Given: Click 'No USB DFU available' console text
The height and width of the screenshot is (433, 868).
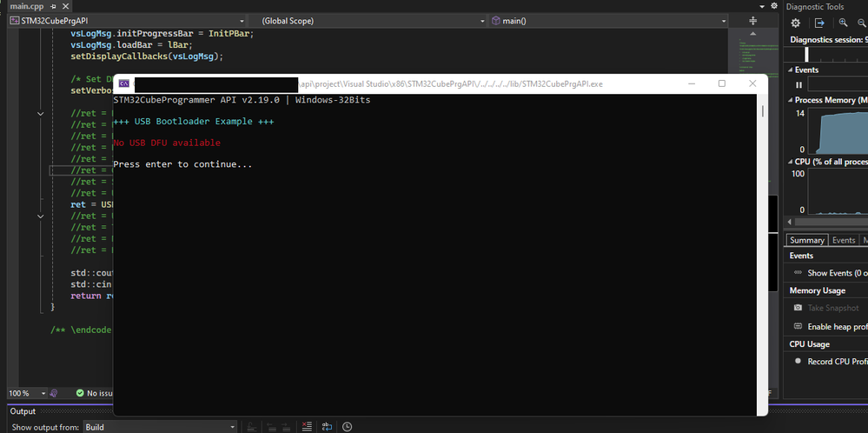Looking at the screenshot, I should (x=167, y=143).
